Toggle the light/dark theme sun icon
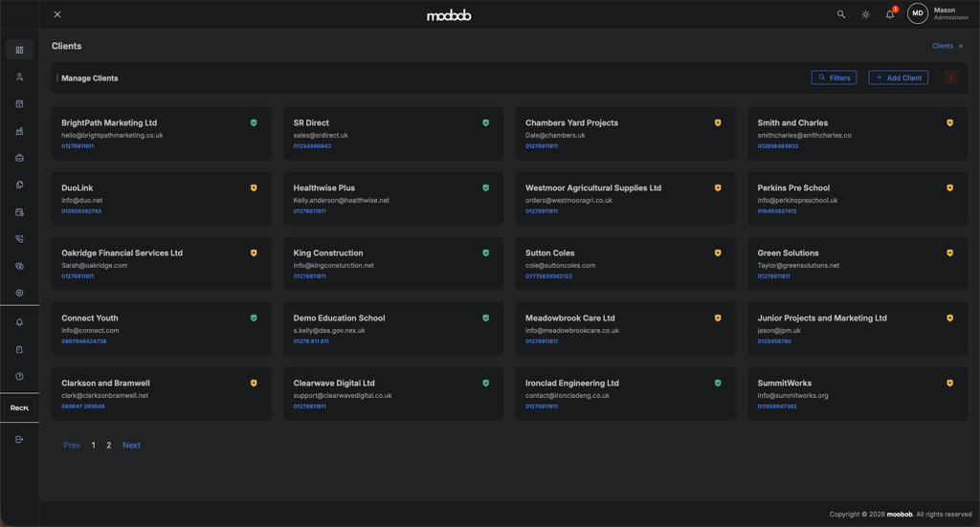This screenshot has height=527, width=980. click(x=865, y=14)
